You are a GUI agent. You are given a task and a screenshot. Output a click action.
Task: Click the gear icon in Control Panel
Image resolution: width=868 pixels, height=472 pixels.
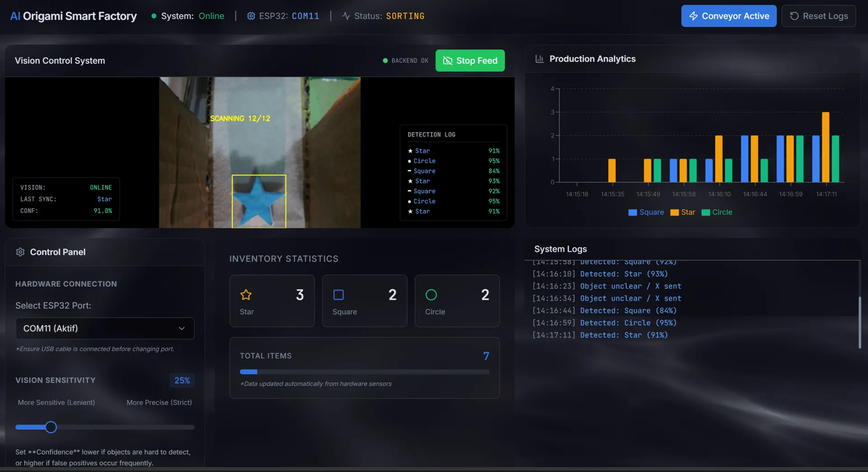pos(20,252)
